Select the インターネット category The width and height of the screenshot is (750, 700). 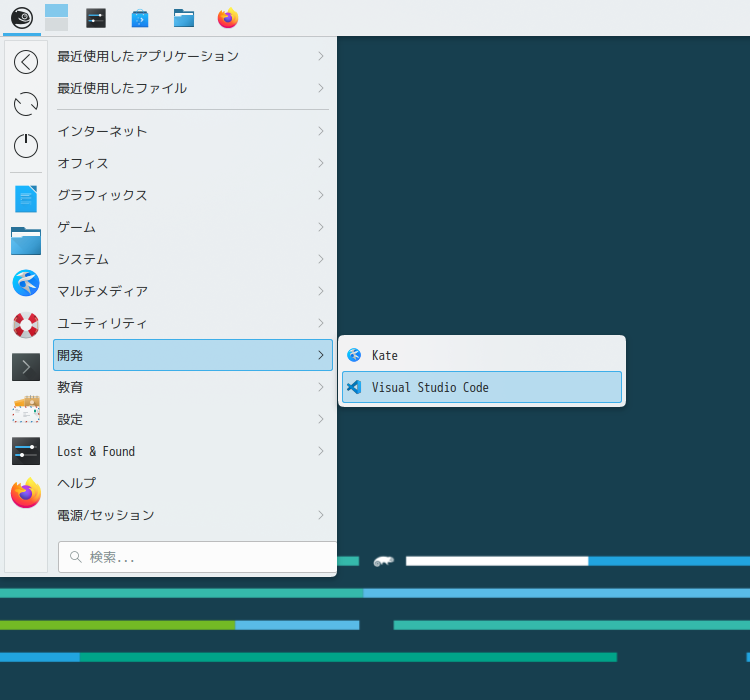[x=193, y=131]
